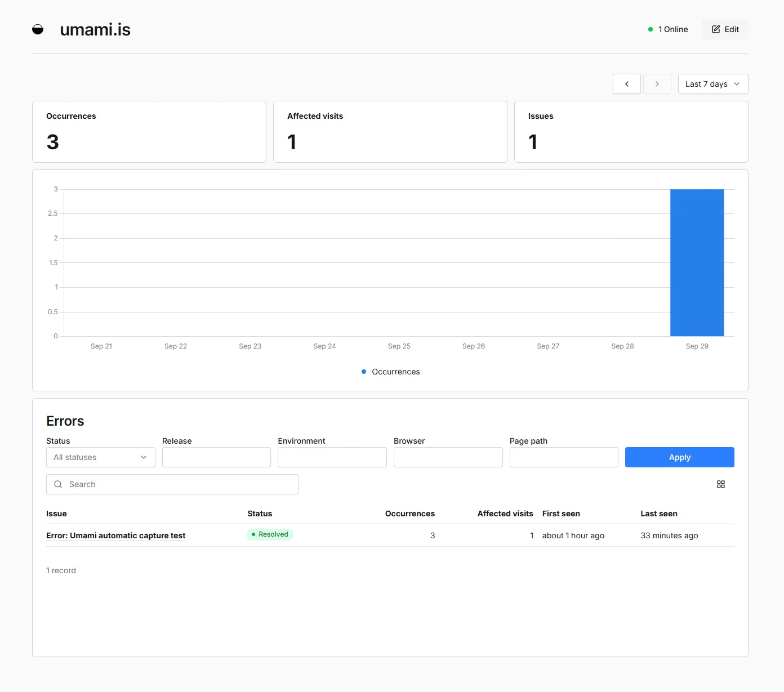Click the green online status dot
Screen dimensions: 784x692
(651, 29)
